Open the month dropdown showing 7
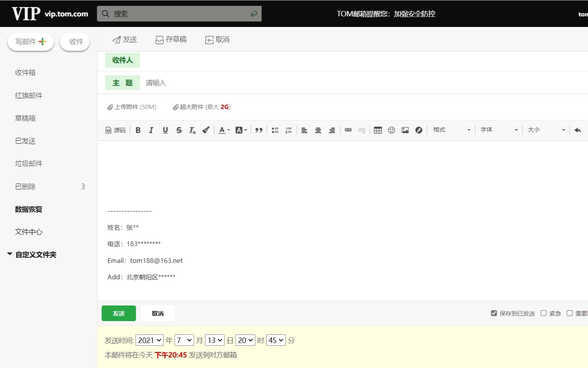Screen dimensions: 588x368 tap(184, 340)
